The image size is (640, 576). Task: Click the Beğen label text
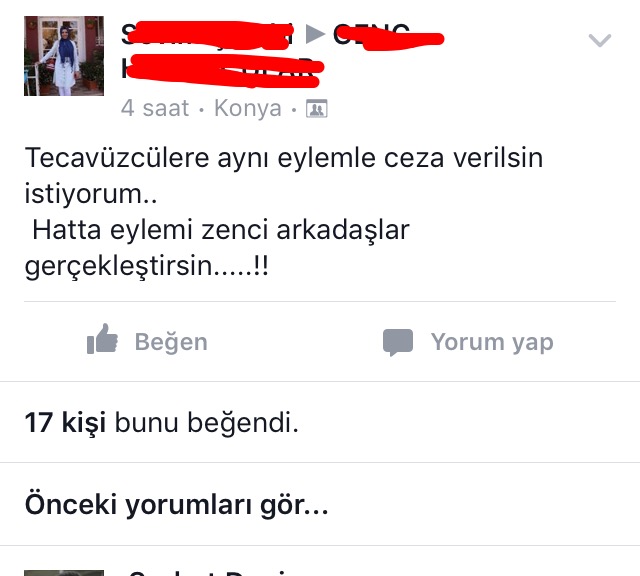171,342
